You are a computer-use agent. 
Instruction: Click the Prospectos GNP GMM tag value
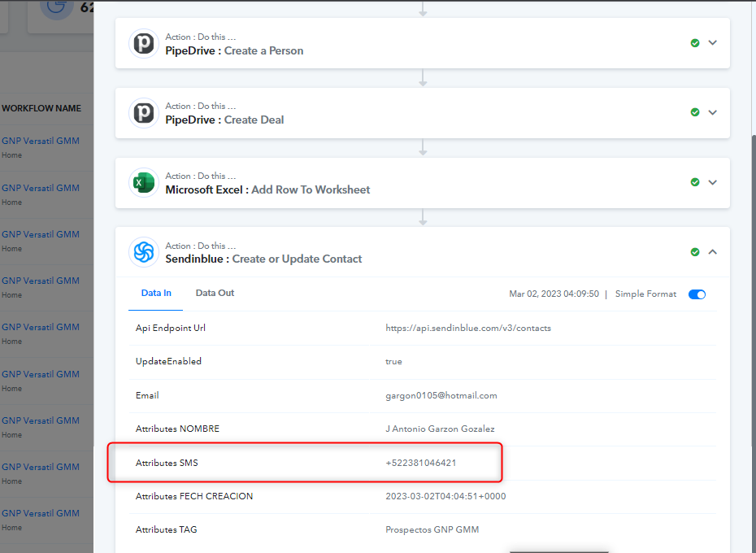pos(432,530)
